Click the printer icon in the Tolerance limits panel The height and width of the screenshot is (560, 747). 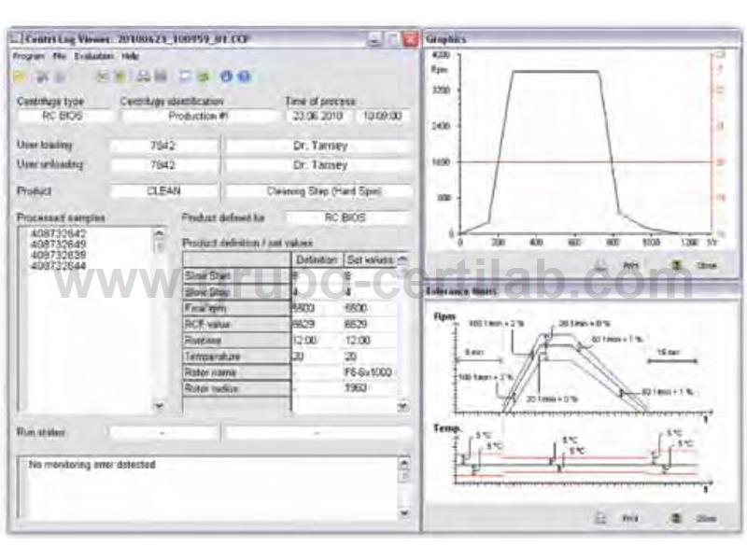point(602,518)
